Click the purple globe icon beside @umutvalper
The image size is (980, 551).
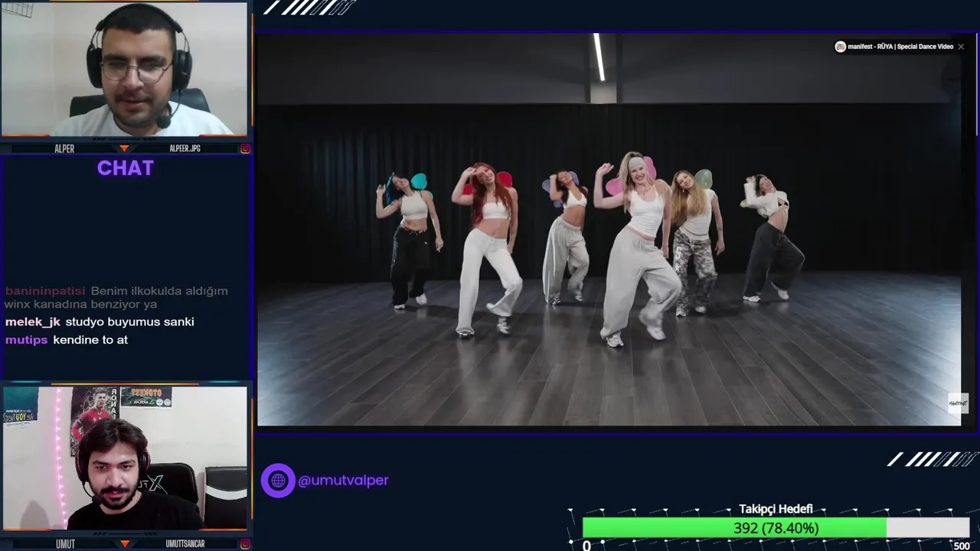(278, 481)
